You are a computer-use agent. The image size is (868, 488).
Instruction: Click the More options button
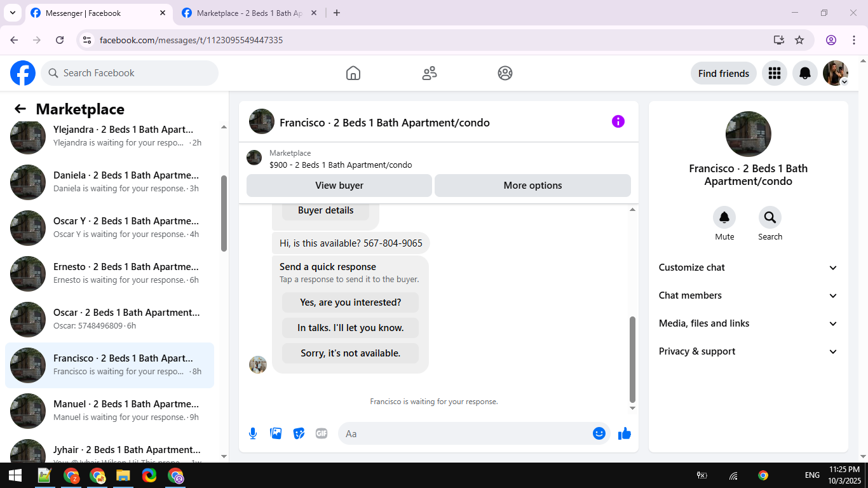(x=532, y=186)
